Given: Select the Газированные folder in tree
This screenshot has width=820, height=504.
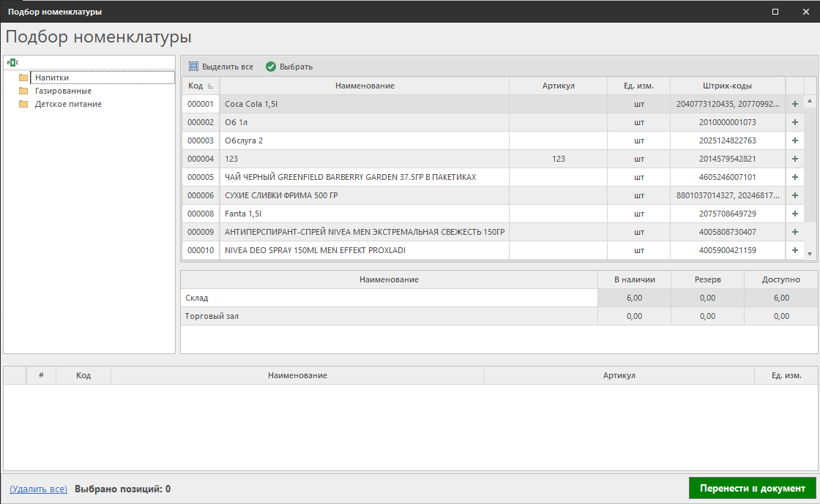Looking at the screenshot, I should 63,91.
